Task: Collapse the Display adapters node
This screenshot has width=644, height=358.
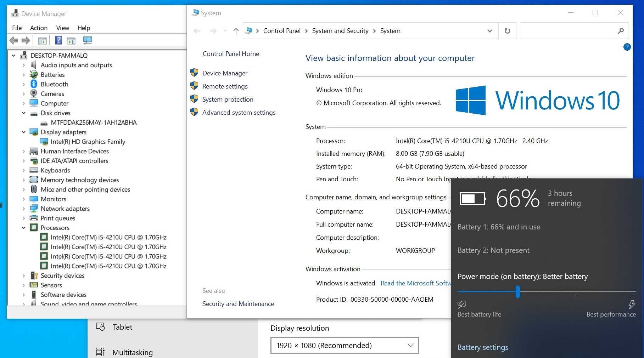Action: pos(24,132)
